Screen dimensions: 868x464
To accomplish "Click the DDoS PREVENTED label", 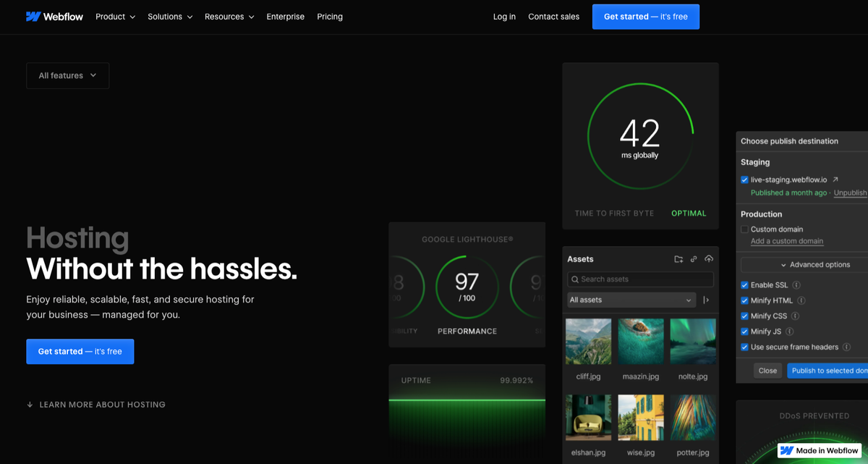I will pyautogui.click(x=814, y=416).
